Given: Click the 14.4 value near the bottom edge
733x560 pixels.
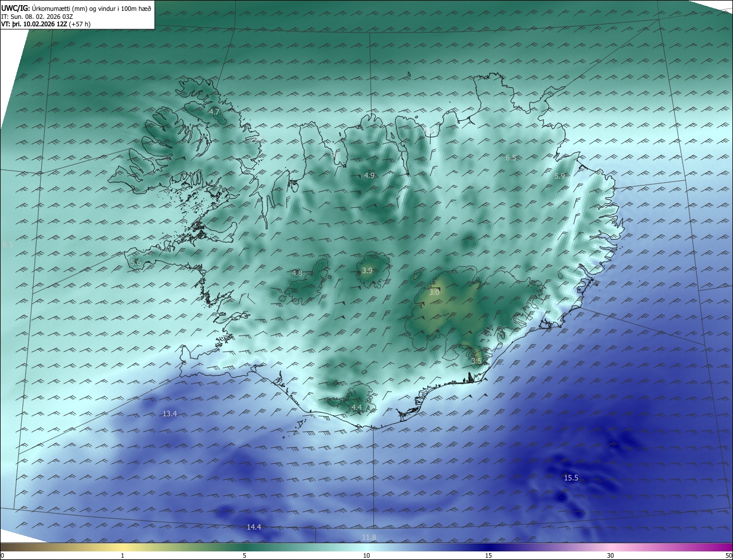Looking at the screenshot, I should (x=254, y=527).
